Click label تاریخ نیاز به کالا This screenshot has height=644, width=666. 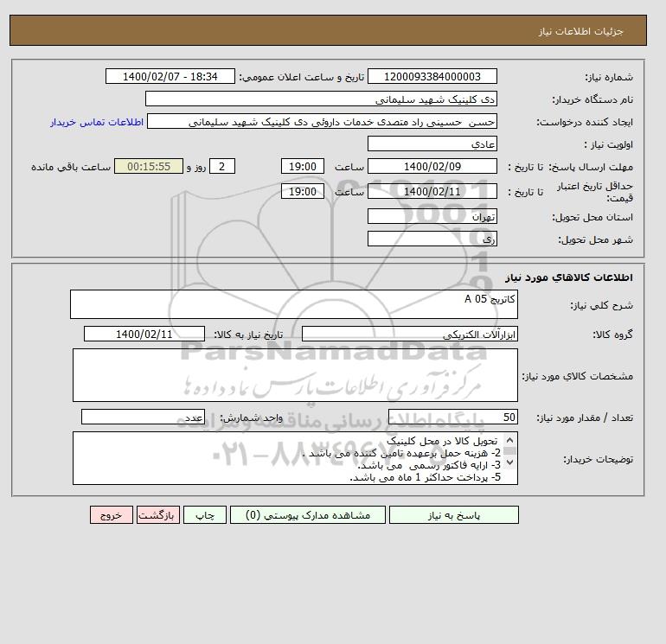(x=248, y=335)
